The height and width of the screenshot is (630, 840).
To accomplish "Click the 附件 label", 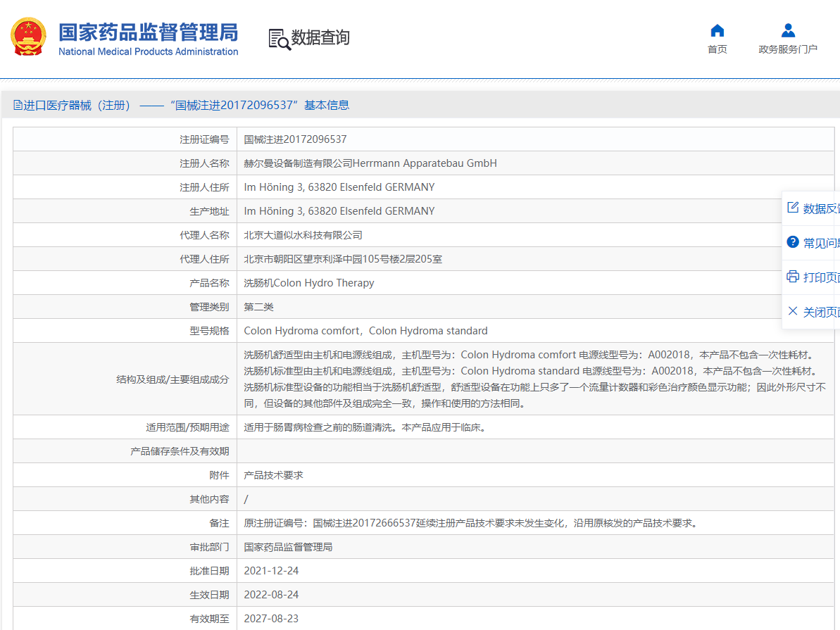I will 219,475.
